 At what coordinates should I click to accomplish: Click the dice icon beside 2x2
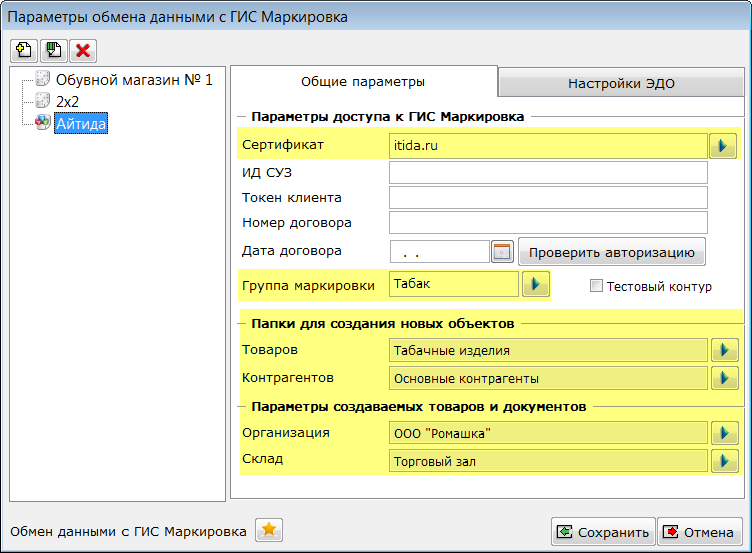[43, 101]
